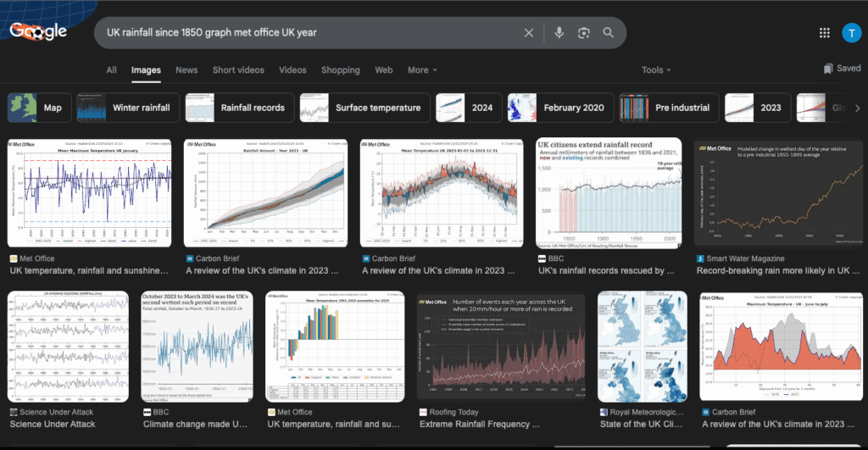Filter by the Winter rainfall chip
This screenshot has width=868, height=450.
pyautogui.click(x=128, y=108)
